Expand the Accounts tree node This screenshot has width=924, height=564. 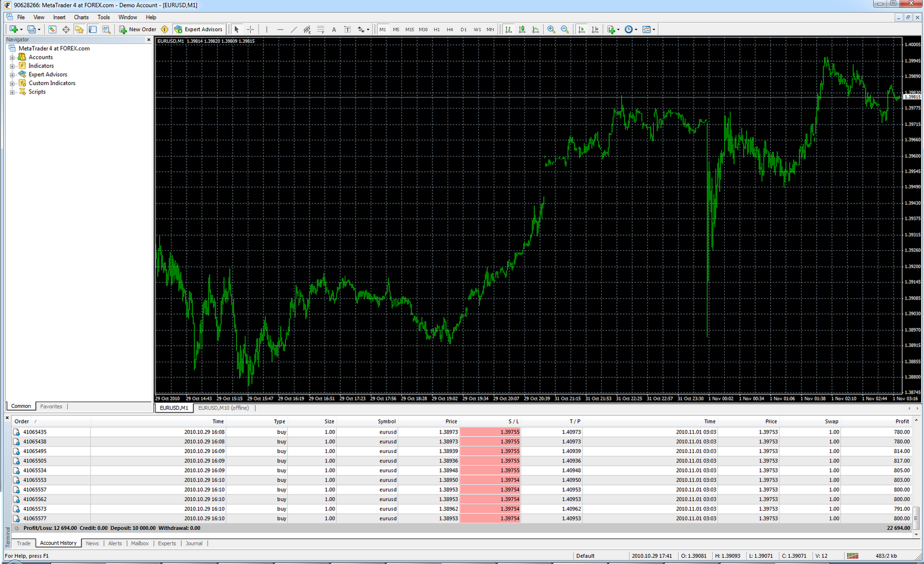(12, 58)
